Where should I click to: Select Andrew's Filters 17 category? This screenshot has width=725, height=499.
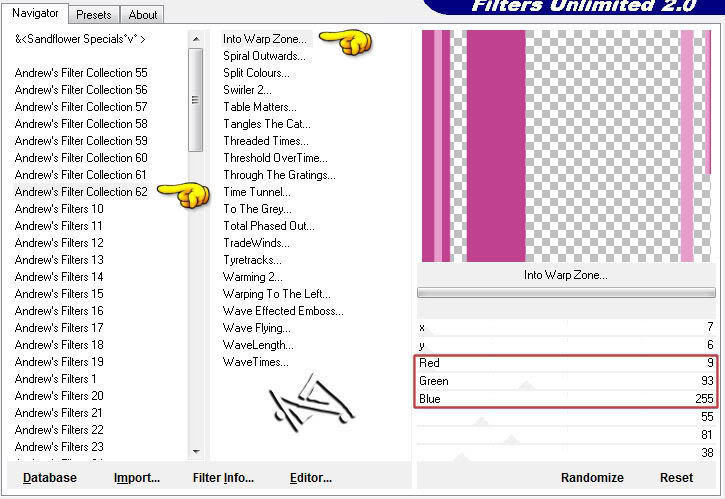click(x=59, y=328)
